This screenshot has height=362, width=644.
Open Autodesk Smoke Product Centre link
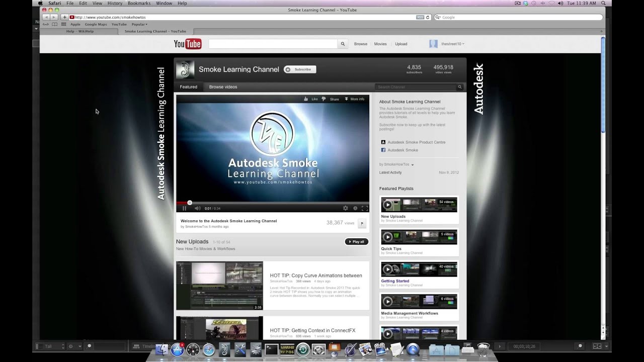[x=416, y=142]
